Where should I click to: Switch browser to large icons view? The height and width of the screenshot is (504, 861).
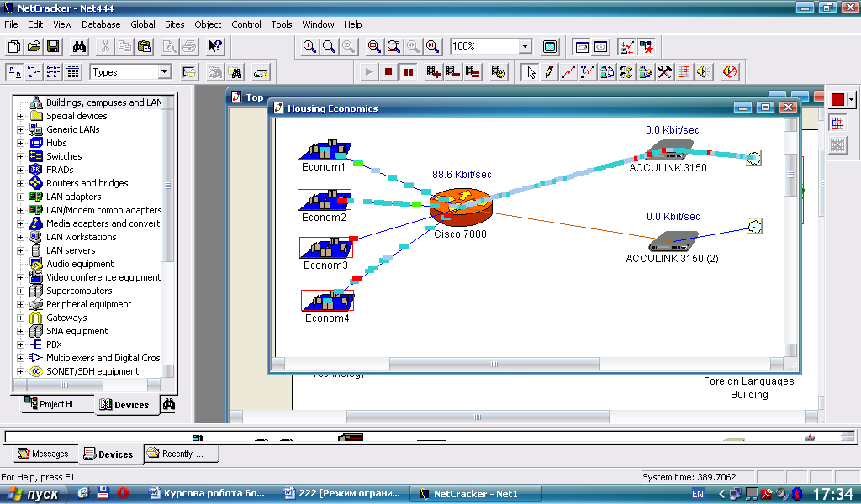(14, 72)
